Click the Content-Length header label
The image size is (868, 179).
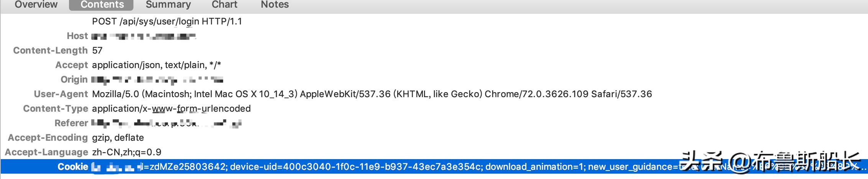[x=50, y=50]
